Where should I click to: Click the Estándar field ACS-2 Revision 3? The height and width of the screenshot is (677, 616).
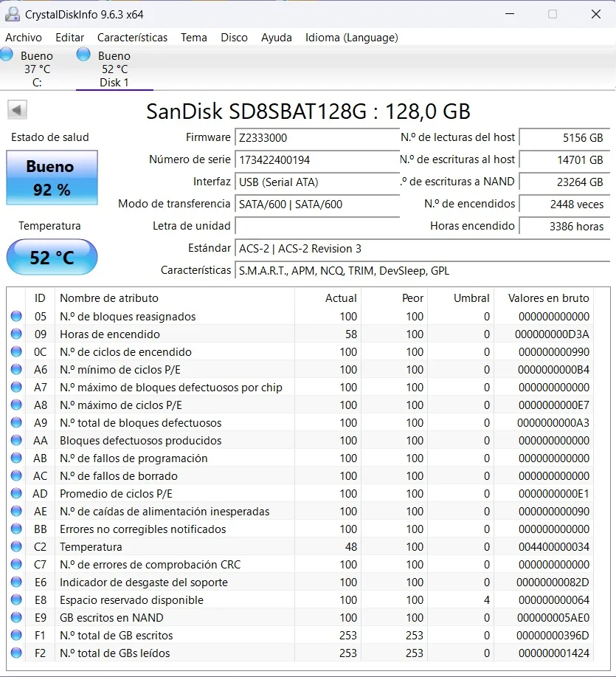[x=422, y=248]
